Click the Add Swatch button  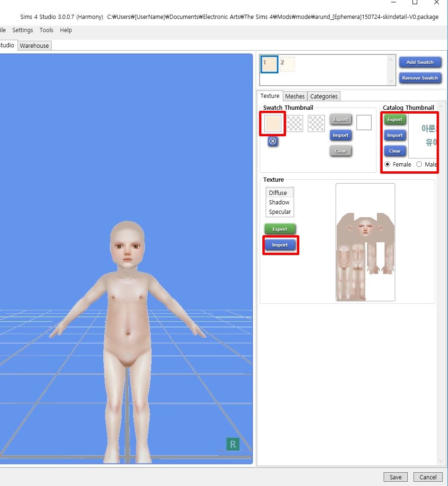click(x=420, y=62)
